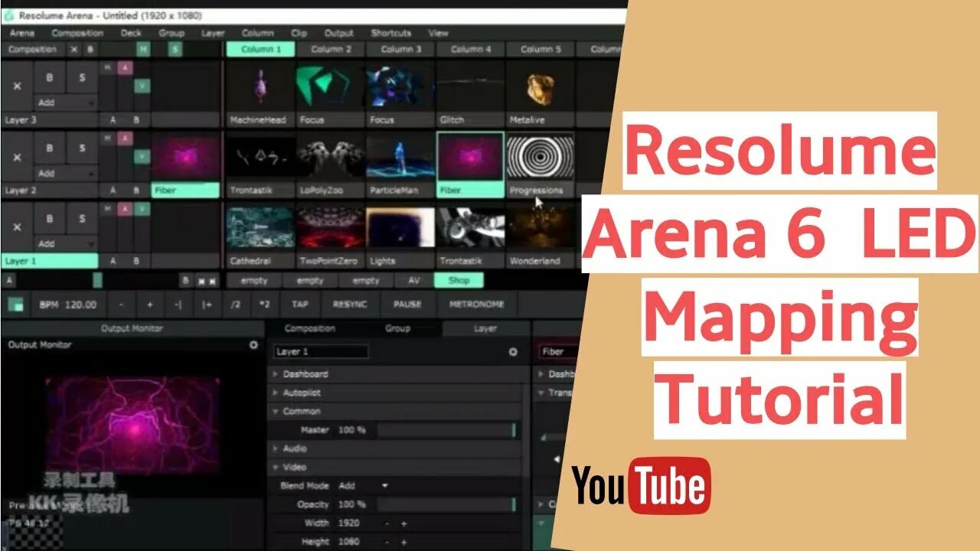Decrease Width with minus stepper
This screenshot has height=551, width=980.
(387, 523)
